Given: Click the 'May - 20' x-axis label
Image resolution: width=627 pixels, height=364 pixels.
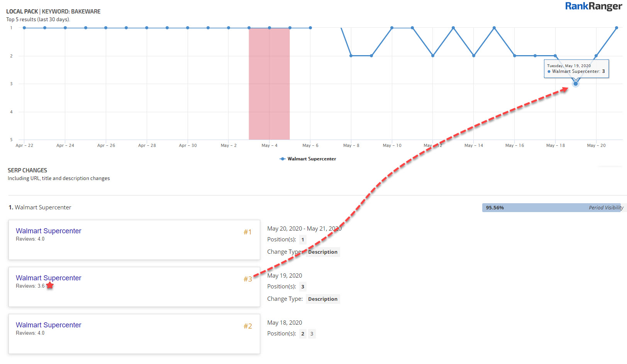Looking at the screenshot, I should click(596, 145).
